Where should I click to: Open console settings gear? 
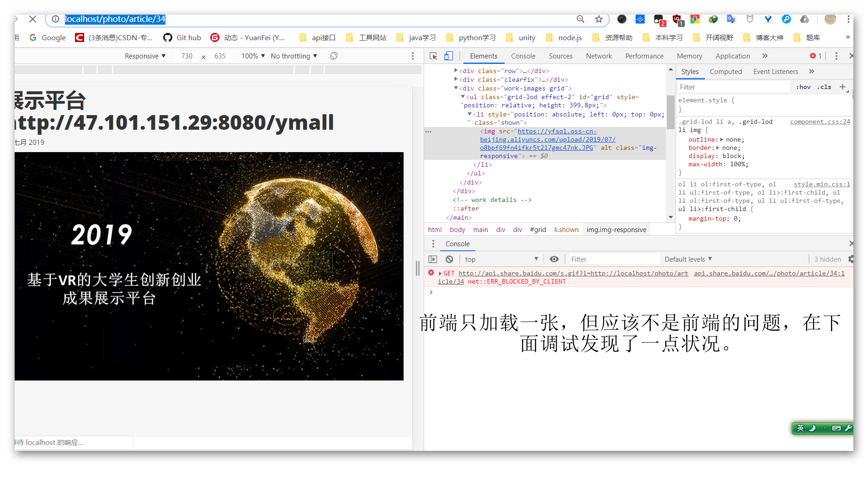tap(850, 259)
